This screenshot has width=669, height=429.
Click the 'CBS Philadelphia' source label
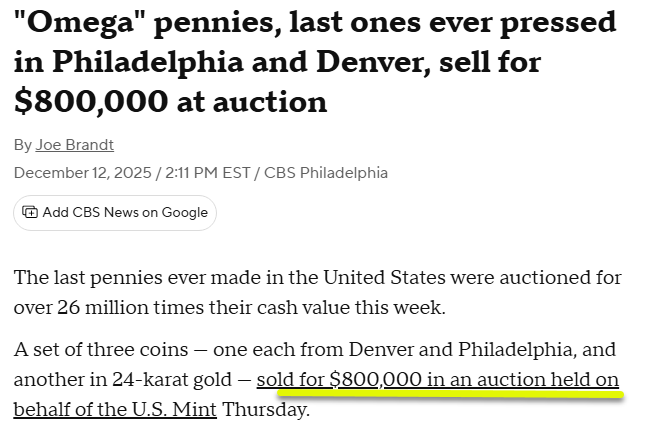point(326,173)
